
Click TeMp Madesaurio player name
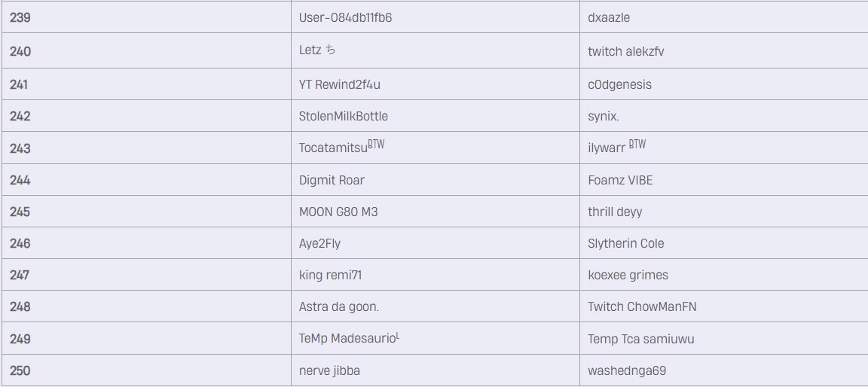pyautogui.click(x=349, y=338)
